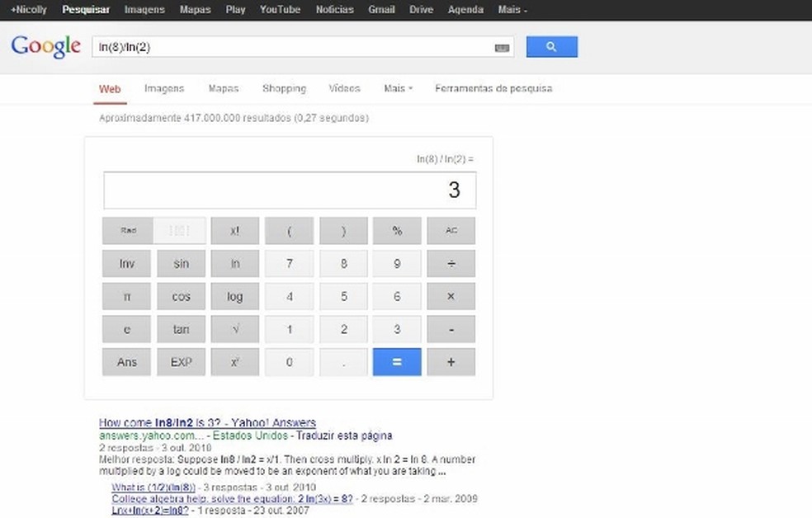Open the Mais dropdown in the top bar
Image resolution: width=812 pixels, height=518 pixels.
511,9
